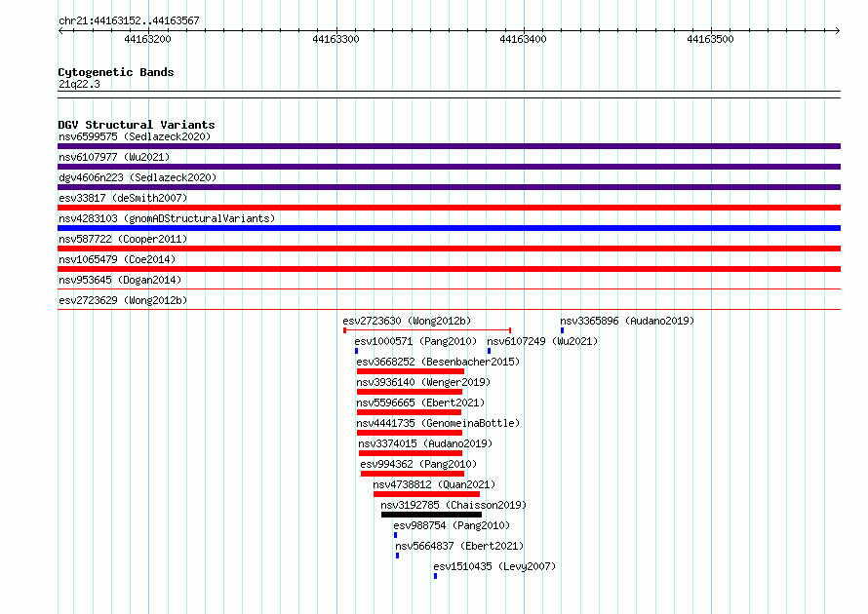
Task: Open nsv4441735 (GenomeinaBottle) label
Action: pos(438,423)
